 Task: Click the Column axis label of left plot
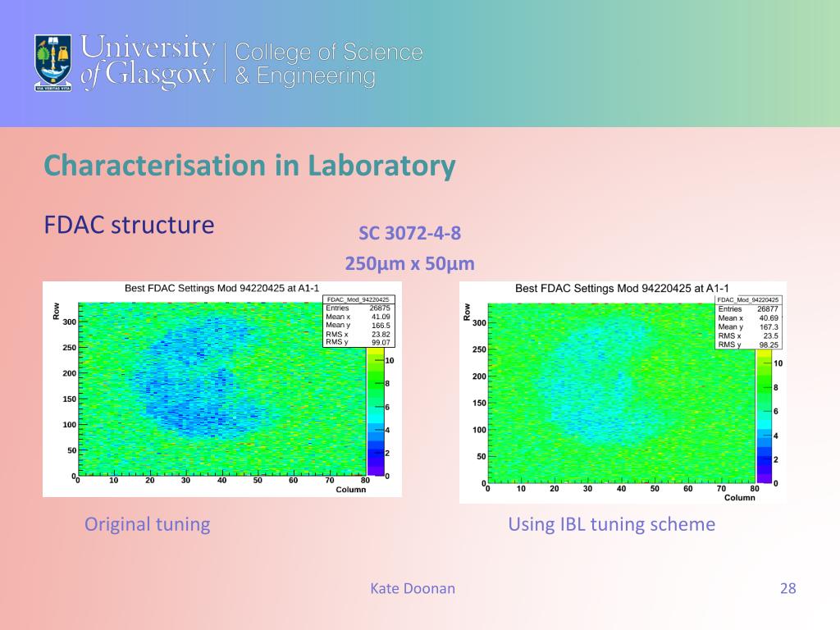tap(351, 490)
